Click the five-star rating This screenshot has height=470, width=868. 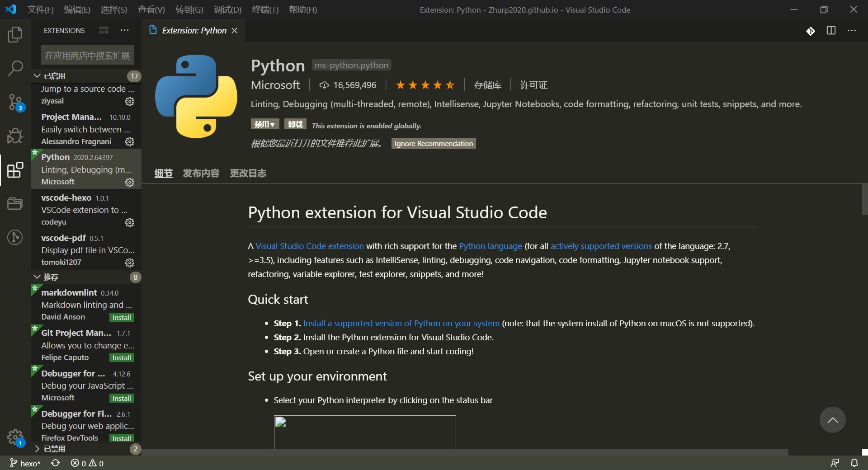tap(425, 85)
